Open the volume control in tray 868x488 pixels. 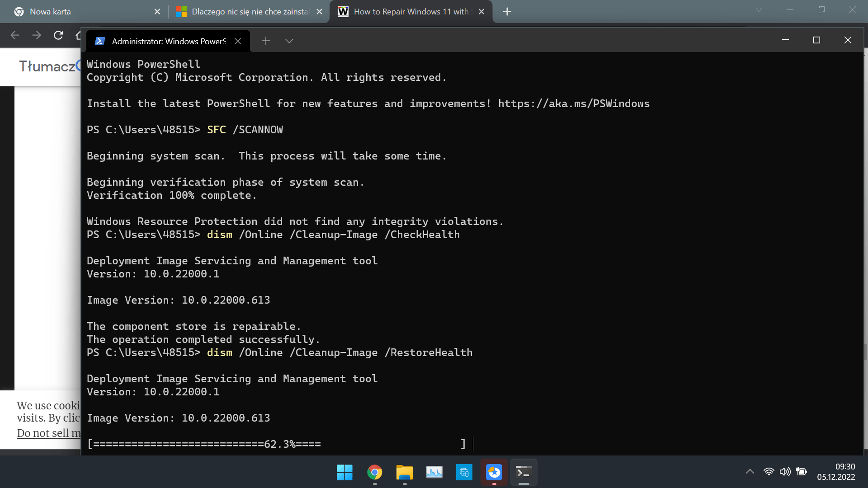(x=785, y=472)
